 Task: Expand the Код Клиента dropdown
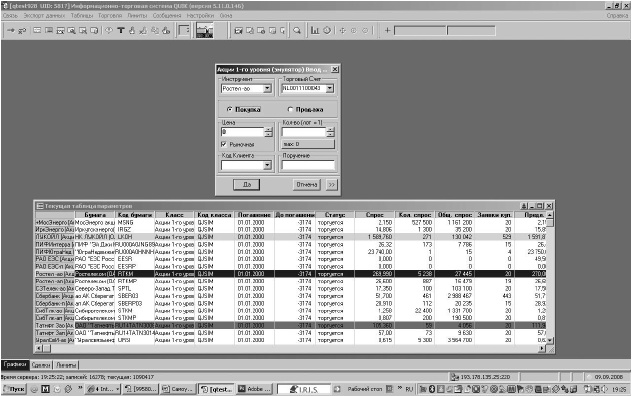coord(267,165)
